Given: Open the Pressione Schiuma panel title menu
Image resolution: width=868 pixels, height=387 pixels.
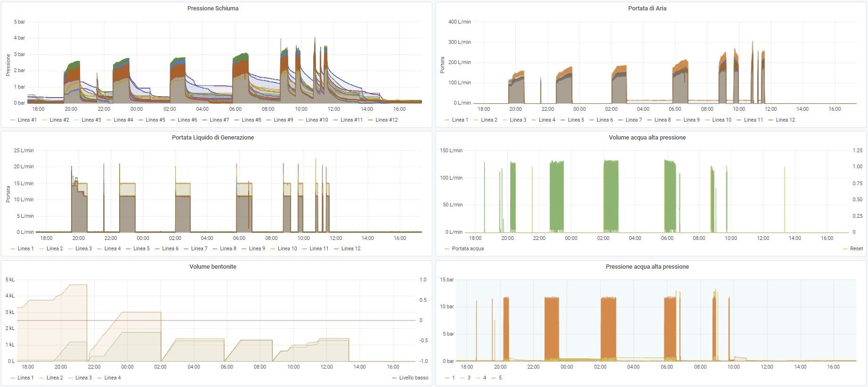Looking at the screenshot, I should [212, 8].
